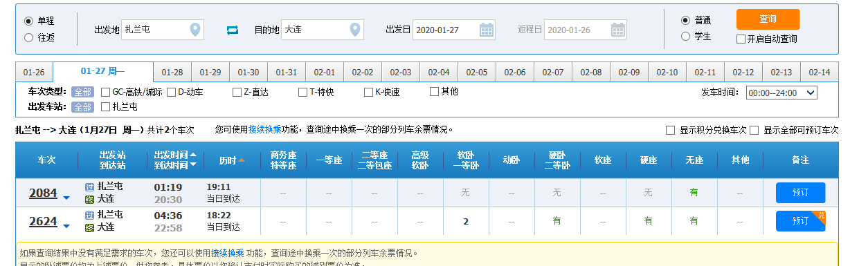Click the 目的地 input field 大连

point(322,30)
